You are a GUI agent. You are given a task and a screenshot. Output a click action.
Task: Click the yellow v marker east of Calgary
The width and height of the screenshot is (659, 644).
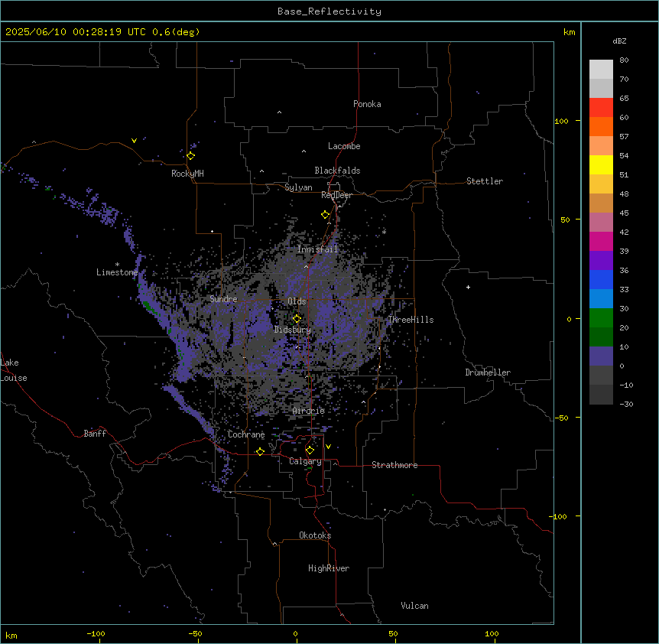point(328,447)
